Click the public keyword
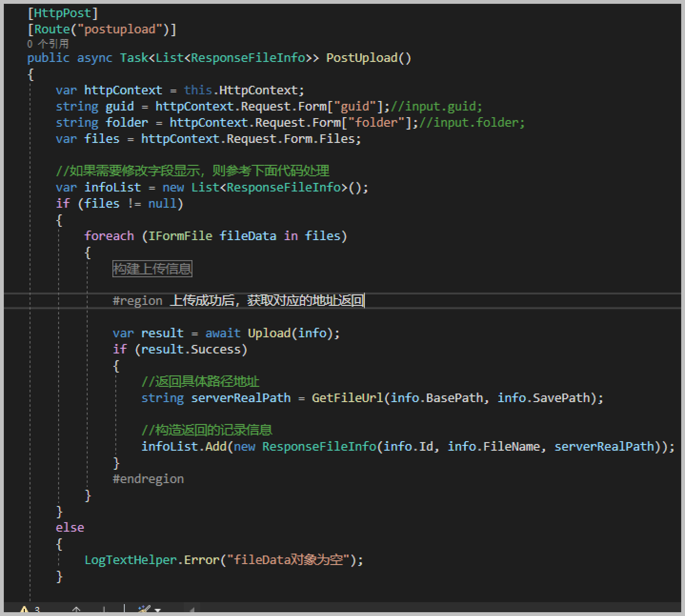The width and height of the screenshot is (685, 616). (49, 58)
